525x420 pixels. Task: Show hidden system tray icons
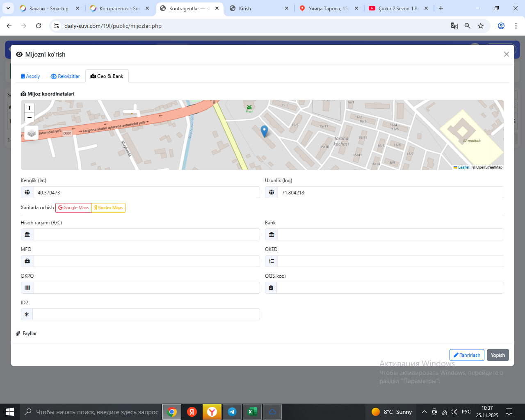(x=424, y=412)
